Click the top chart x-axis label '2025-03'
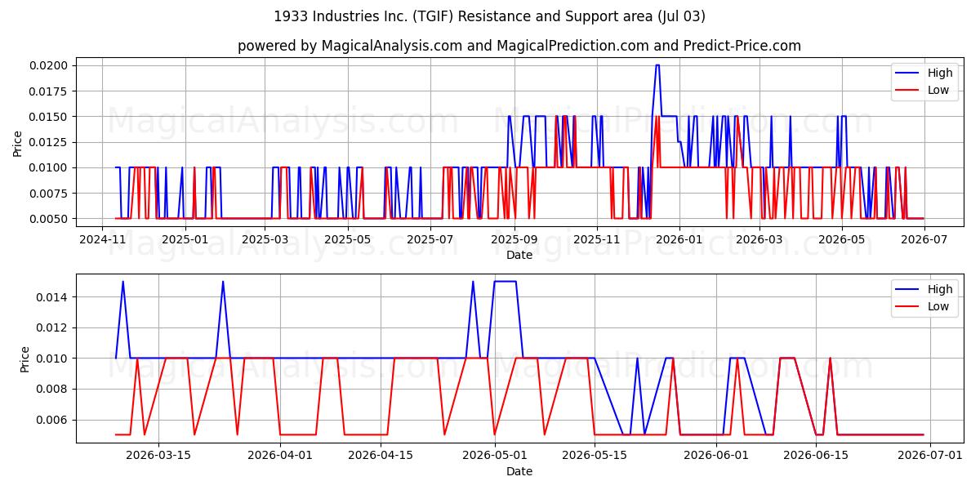Image resolution: width=980 pixels, height=490 pixels. 265,240
